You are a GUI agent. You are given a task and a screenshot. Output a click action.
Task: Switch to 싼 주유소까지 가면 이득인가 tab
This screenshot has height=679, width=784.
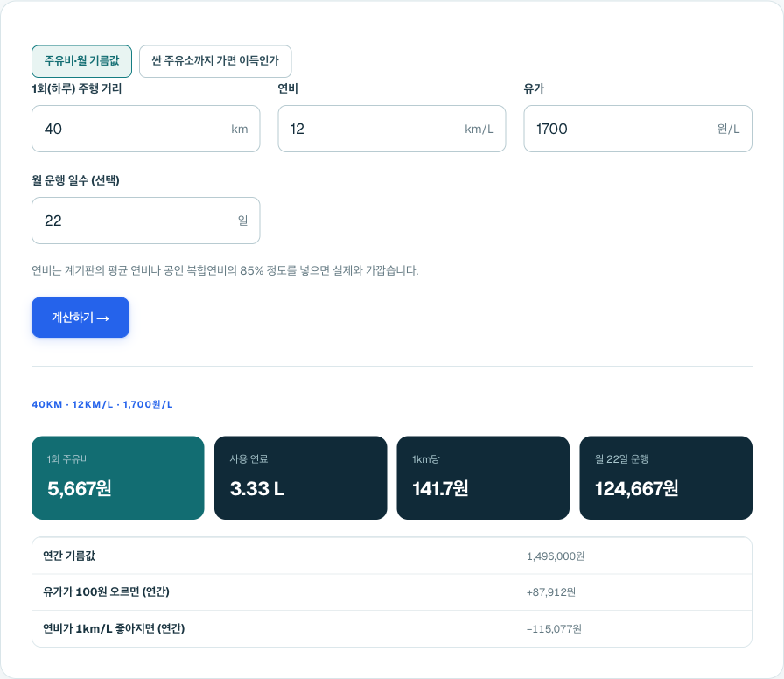(215, 61)
